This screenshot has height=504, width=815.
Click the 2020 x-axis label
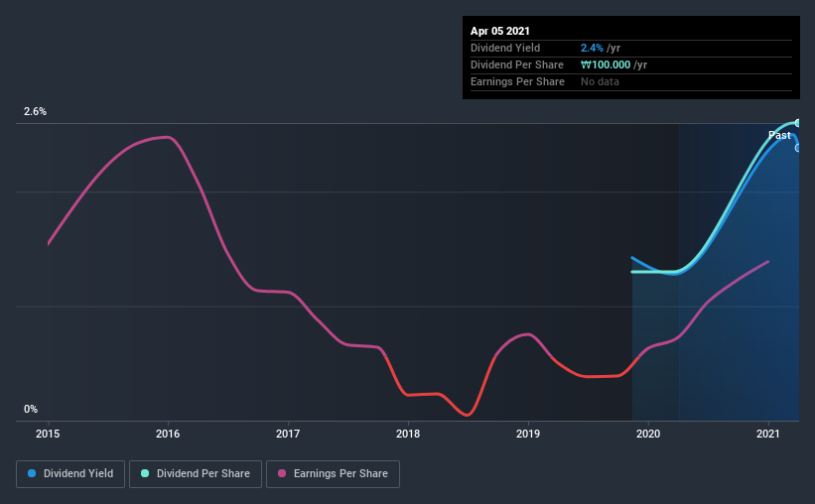(x=648, y=434)
